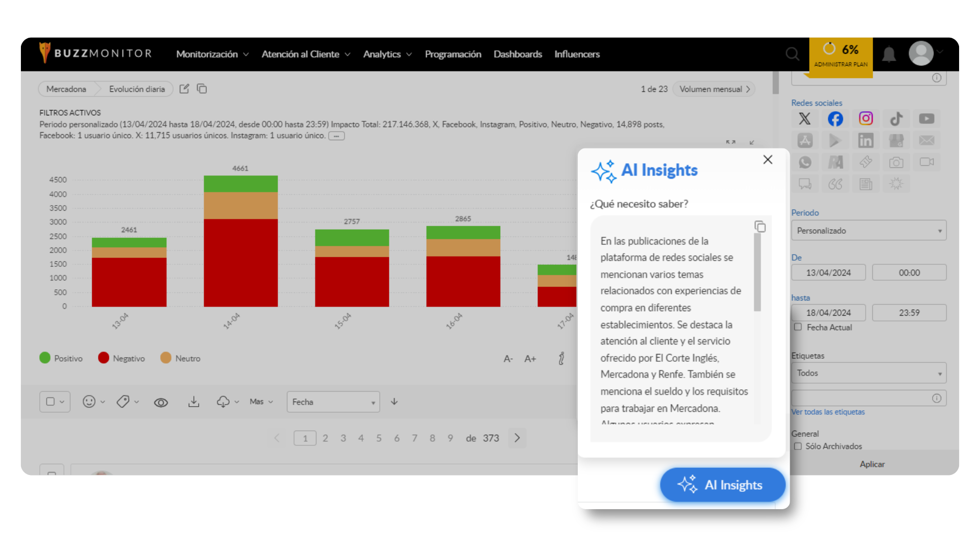Select the LinkedIn network icon
The height and width of the screenshot is (551, 980).
[x=866, y=140]
